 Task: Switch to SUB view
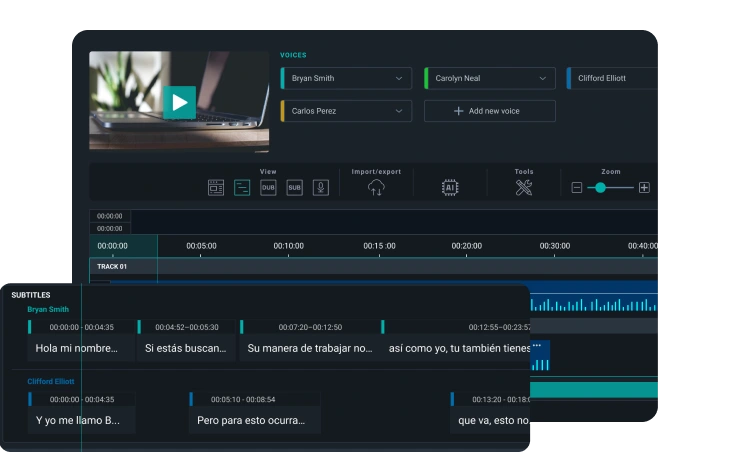[295, 187]
